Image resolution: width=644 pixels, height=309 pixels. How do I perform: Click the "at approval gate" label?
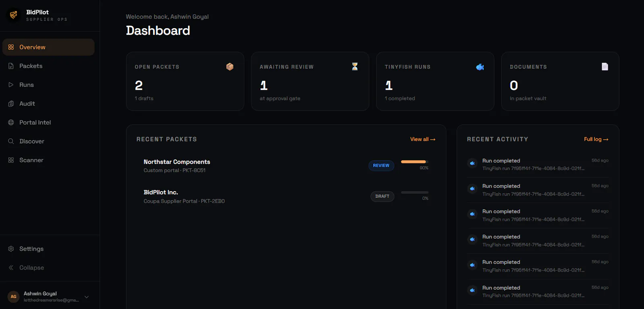click(x=280, y=99)
